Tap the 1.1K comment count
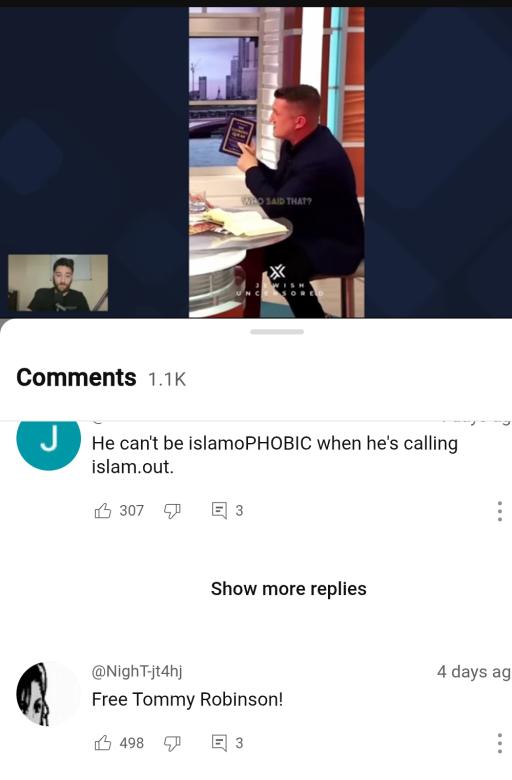 167,380
